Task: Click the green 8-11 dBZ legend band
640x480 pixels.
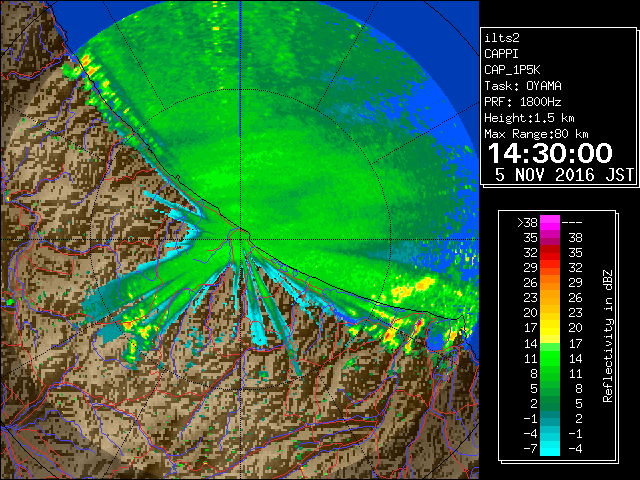Action: (550, 373)
